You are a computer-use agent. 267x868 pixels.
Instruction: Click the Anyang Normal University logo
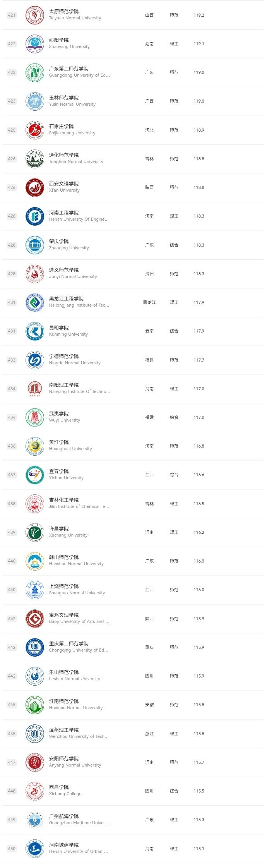point(34,762)
